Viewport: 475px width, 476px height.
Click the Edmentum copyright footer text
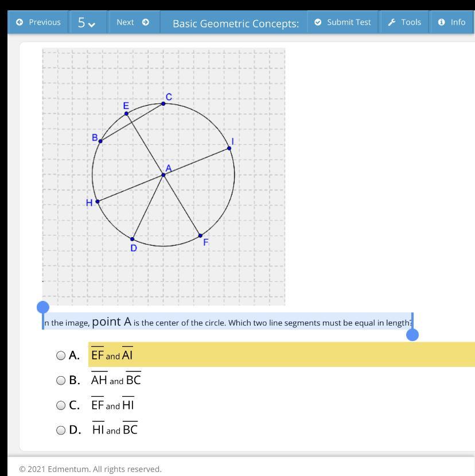(x=90, y=469)
